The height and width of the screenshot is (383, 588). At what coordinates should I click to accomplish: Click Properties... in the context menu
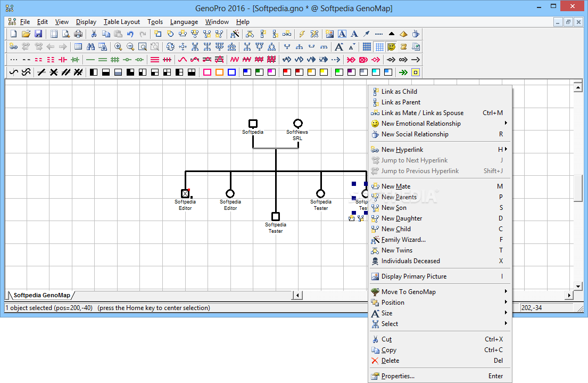pyautogui.click(x=397, y=376)
